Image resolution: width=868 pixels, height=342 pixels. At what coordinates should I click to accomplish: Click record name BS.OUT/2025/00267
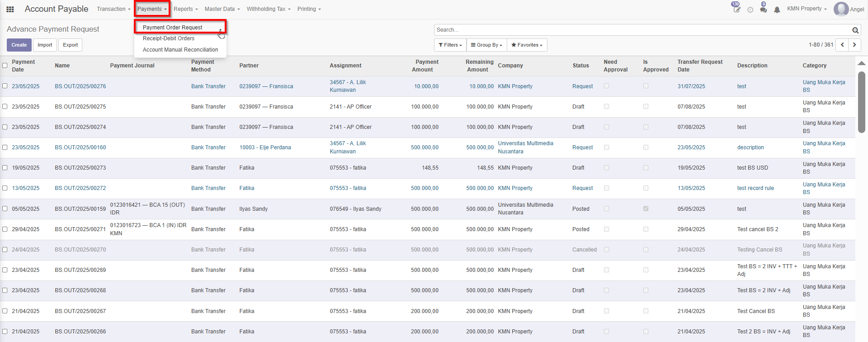[x=80, y=311]
